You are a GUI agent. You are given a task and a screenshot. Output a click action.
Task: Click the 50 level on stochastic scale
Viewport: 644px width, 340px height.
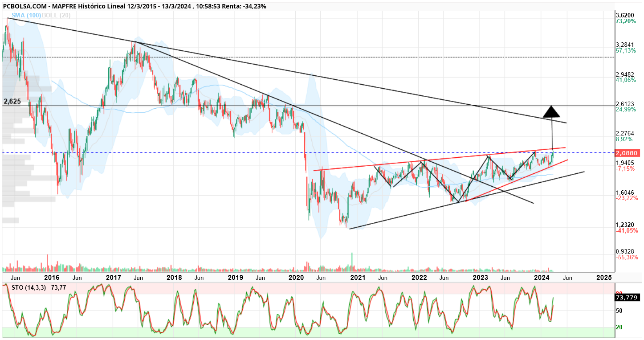(x=619, y=311)
